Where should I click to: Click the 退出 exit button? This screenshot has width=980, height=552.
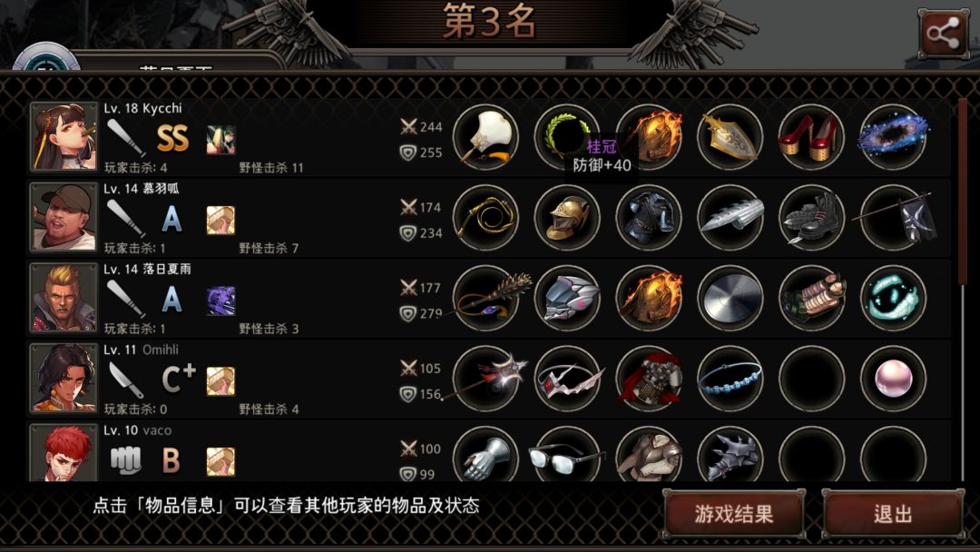pos(893,514)
